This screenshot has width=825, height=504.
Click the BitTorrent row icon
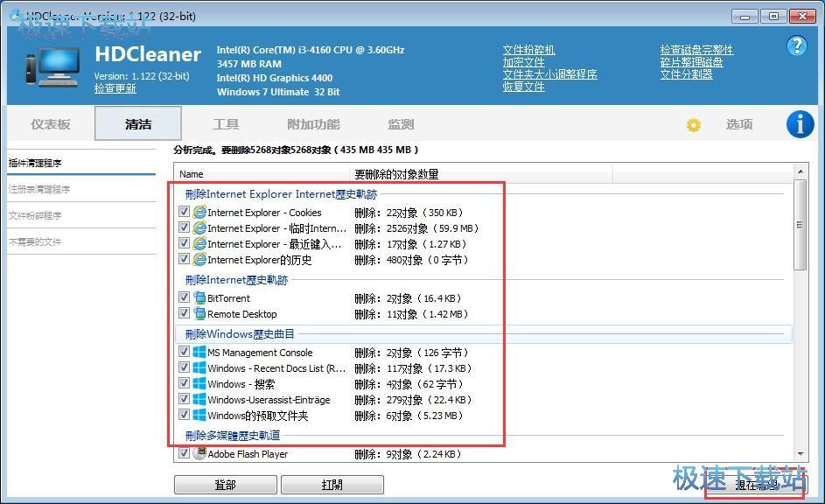(x=199, y=297)
